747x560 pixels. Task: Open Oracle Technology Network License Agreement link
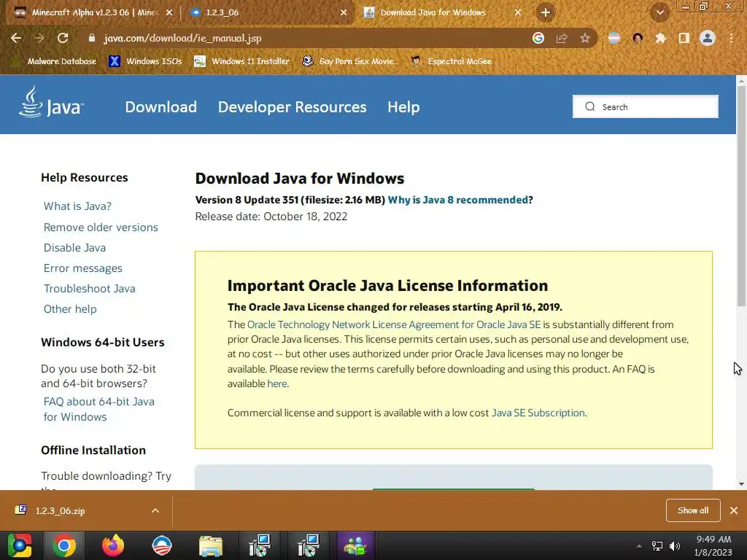point(394,324)
